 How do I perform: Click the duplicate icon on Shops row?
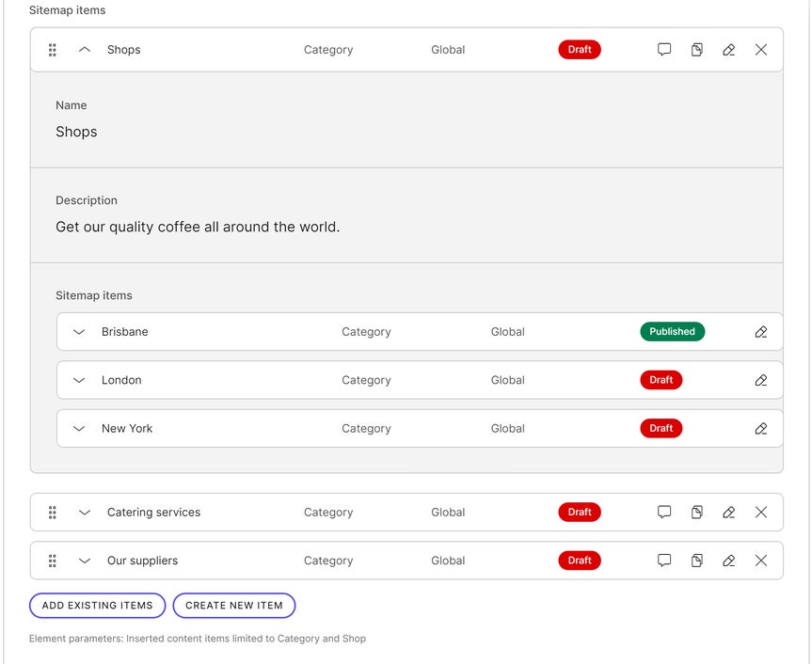coord(697,50)
